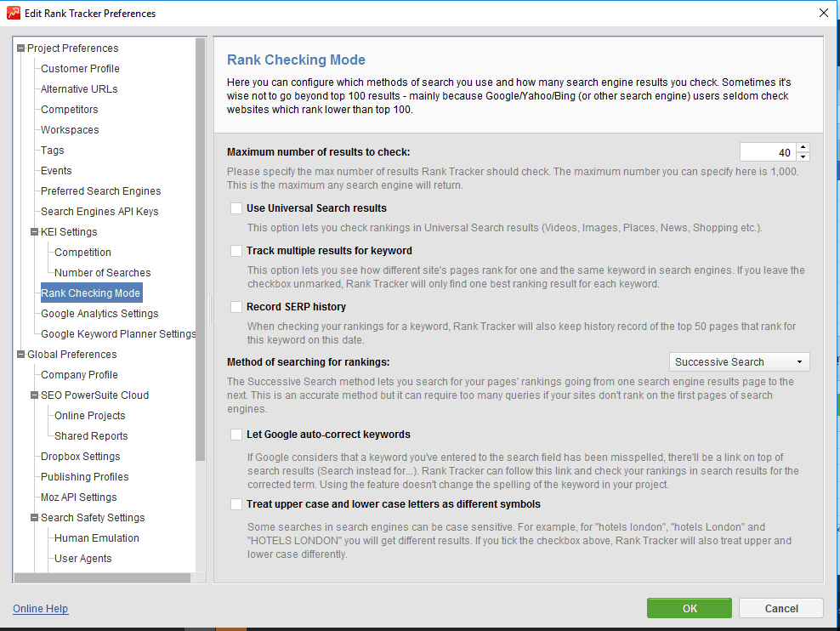This screenshot has height=631, width=840.
Task: Decrease maximum results with down arrow
Action: point(803,157)
